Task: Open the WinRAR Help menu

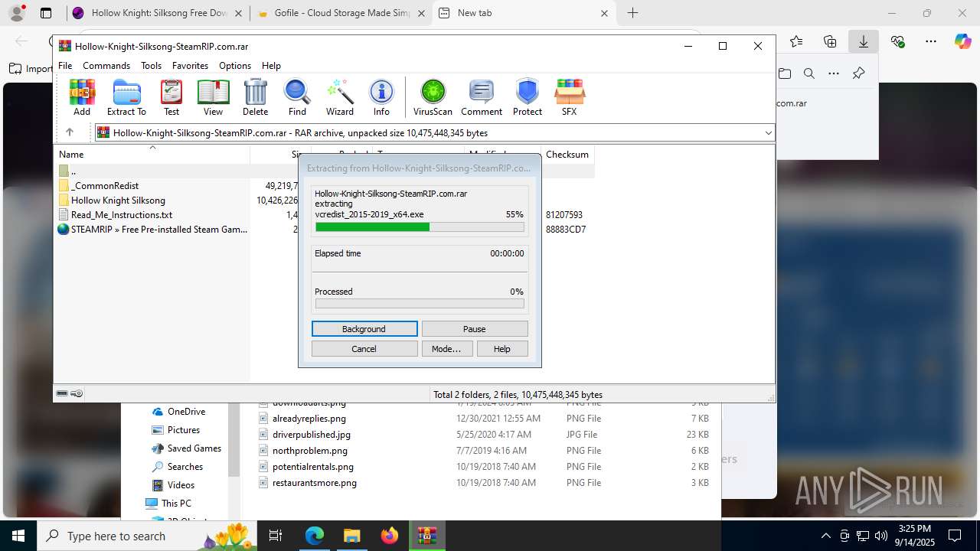Action: pyautogui.click(x=271, y=66)
